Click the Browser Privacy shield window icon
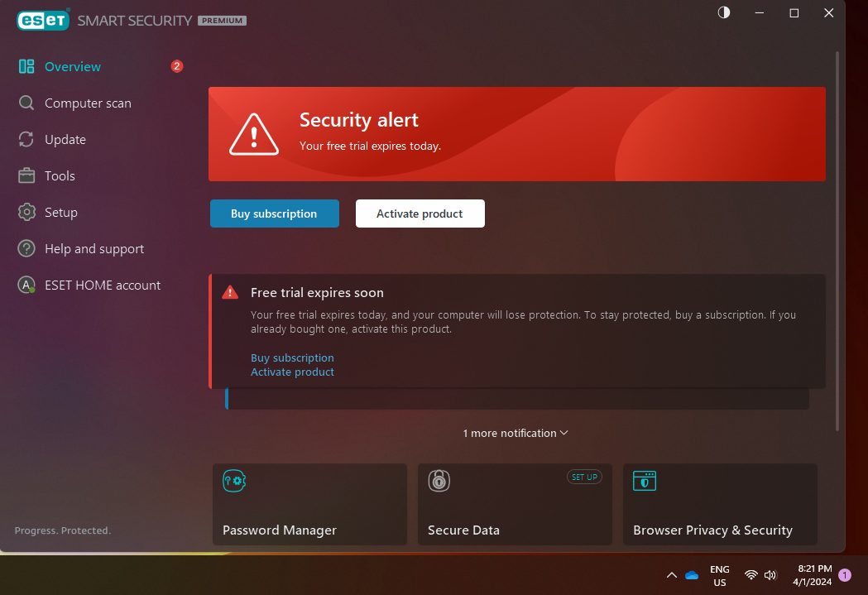This screenshot has height=595, width=868. 645,481
